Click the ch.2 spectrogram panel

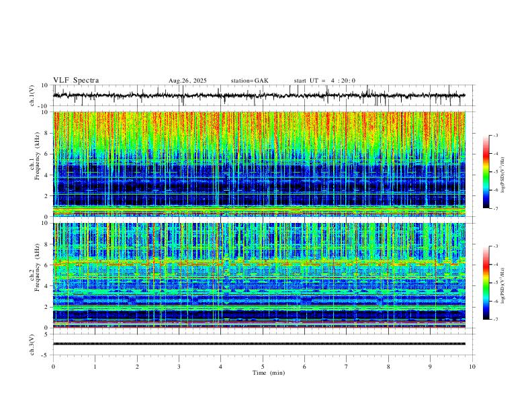point(259,275)
